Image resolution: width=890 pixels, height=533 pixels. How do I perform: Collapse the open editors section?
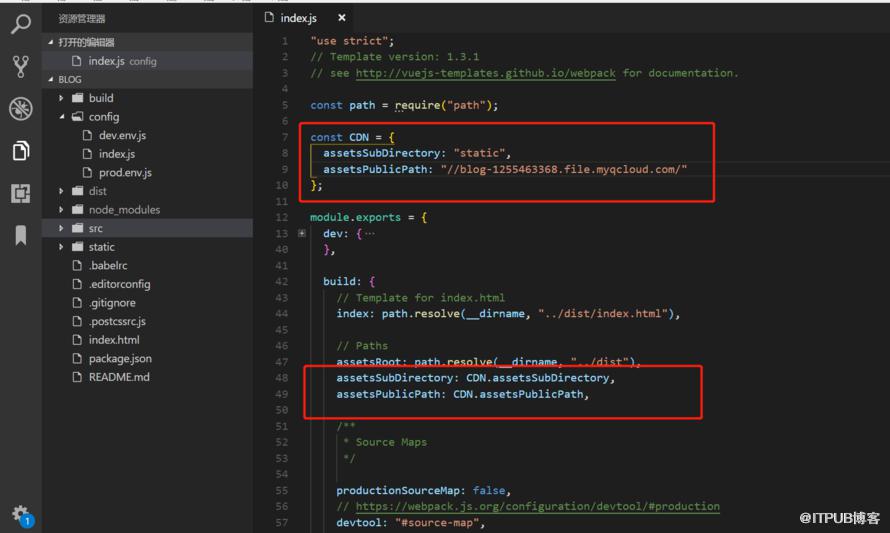[51, 42]
